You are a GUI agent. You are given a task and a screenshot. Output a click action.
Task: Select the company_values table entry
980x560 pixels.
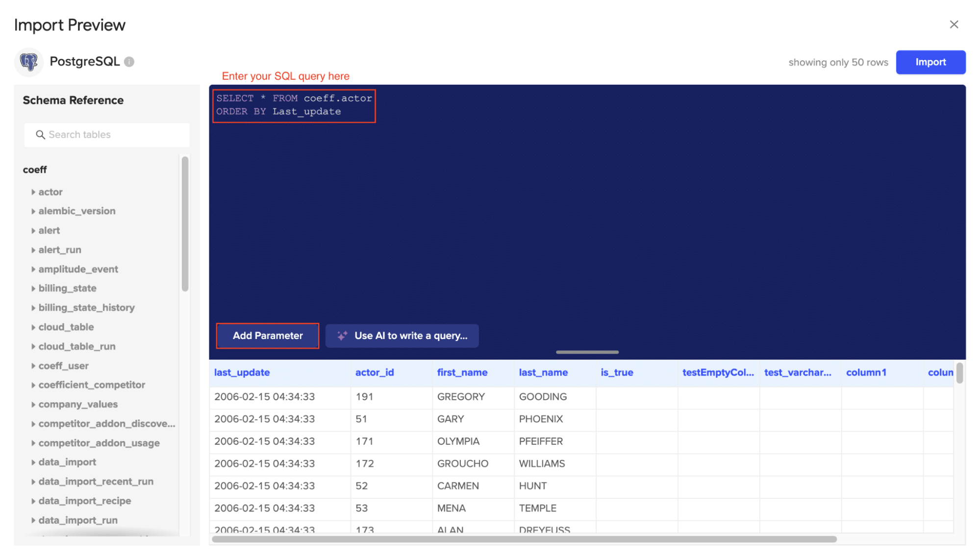coord(78,405)
